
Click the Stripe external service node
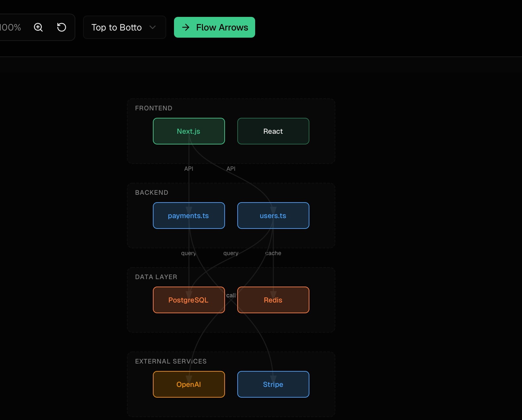point(273,384)
